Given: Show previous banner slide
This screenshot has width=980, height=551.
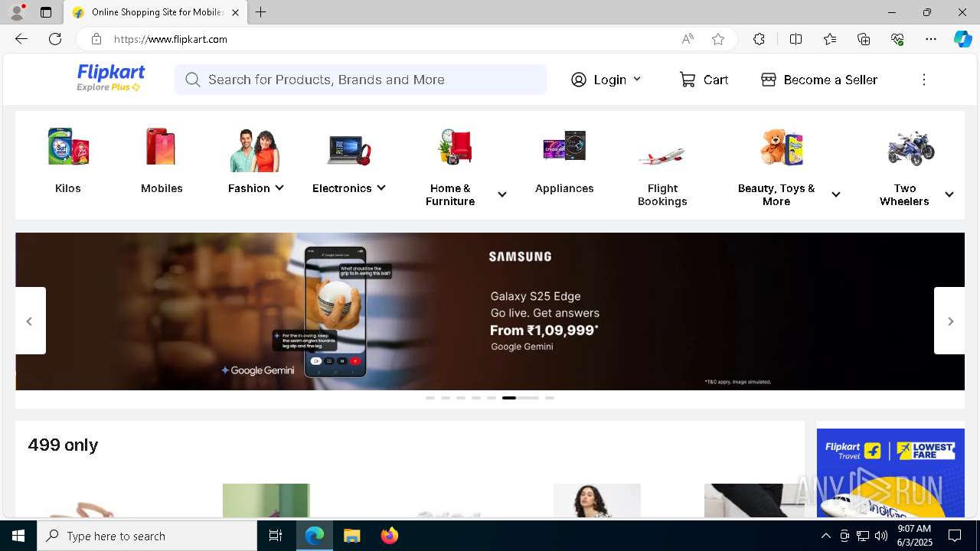Looking at the screenshot, I should click(x=30, y=321).
